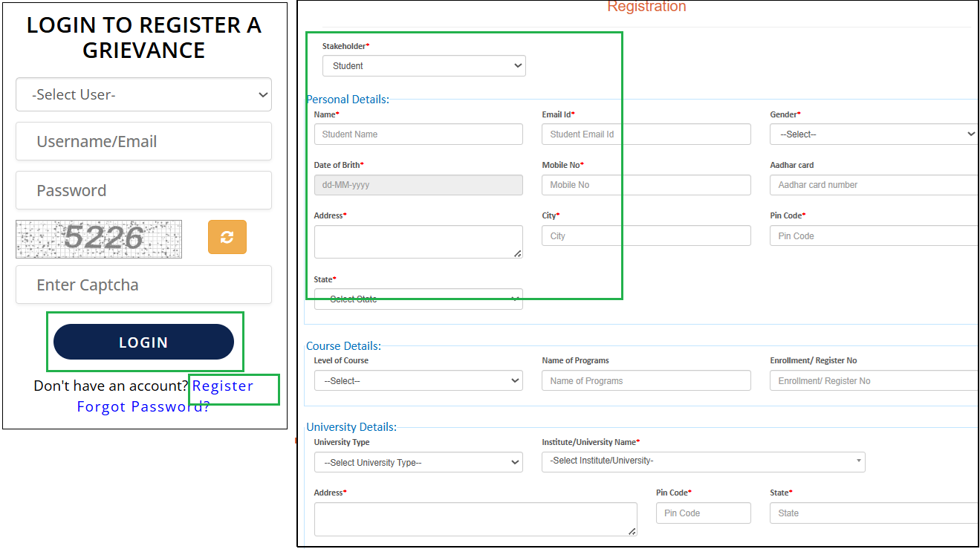
Task: Click the Enter Captcha text box
Action: pos(143,285)
